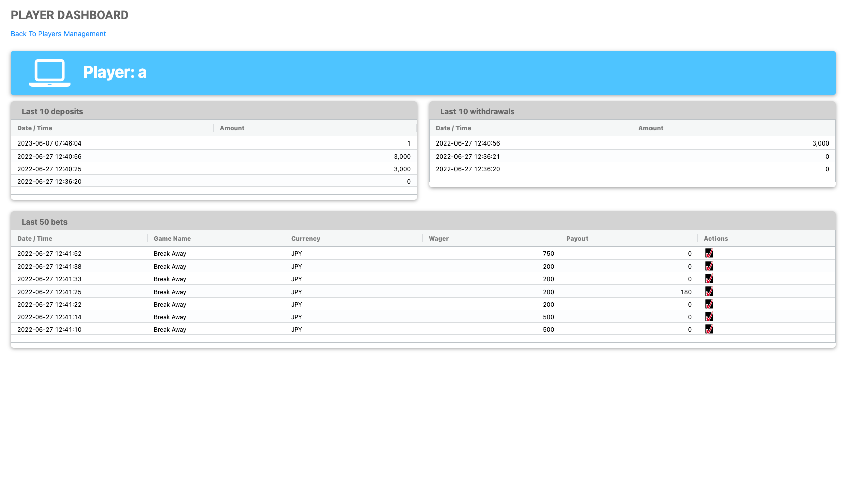Click action icon for 12:41:52 bet

[709, 253]
